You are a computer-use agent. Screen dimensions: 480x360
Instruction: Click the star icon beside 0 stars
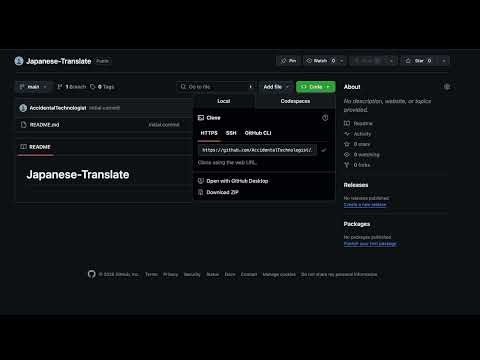coord(347,144)
